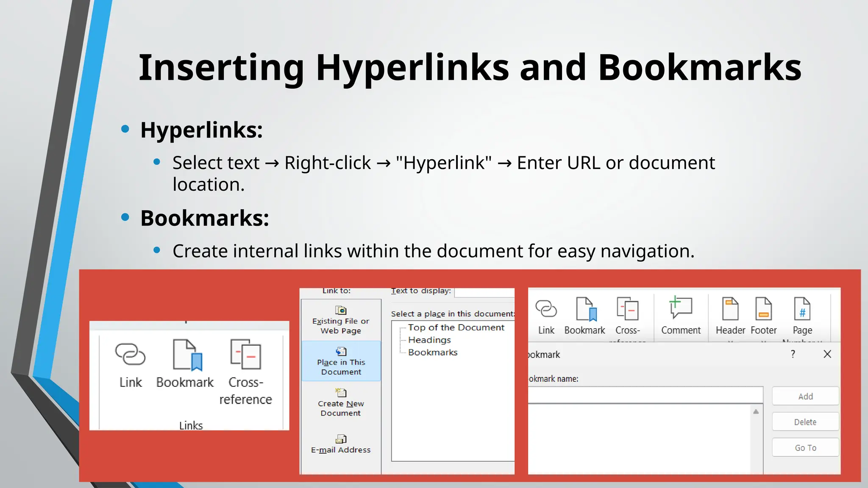
Task: Click the bookmark list scroll up arrow
Action: click(756, 412)
